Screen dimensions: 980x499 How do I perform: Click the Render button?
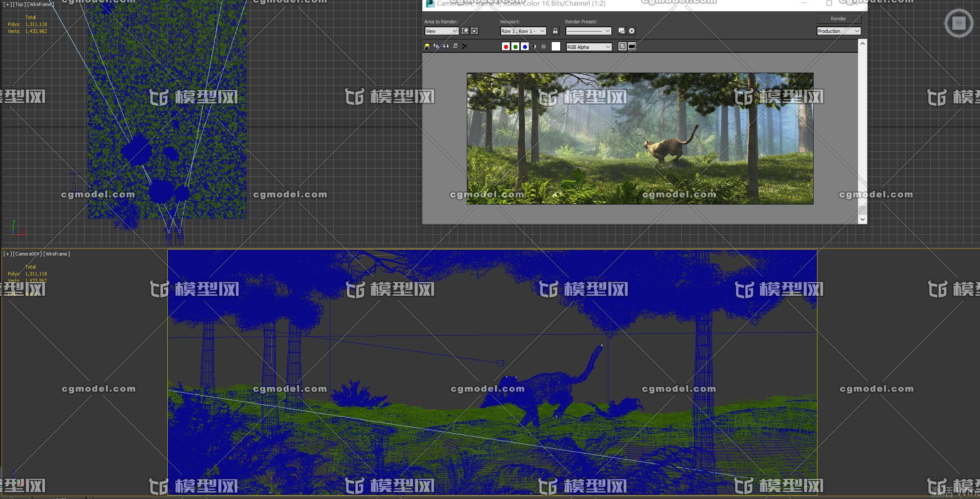pyautogui.click(x=839, y=19)
